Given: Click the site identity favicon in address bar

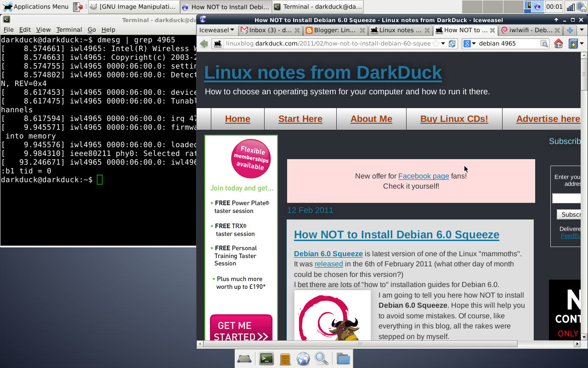Looking at the screenshot, I should 218,44.
